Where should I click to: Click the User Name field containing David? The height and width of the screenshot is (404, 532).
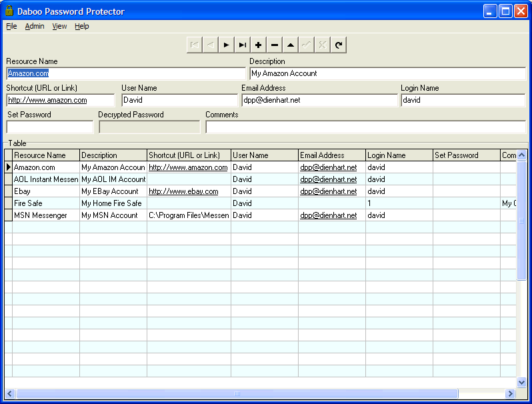point(179,100)
